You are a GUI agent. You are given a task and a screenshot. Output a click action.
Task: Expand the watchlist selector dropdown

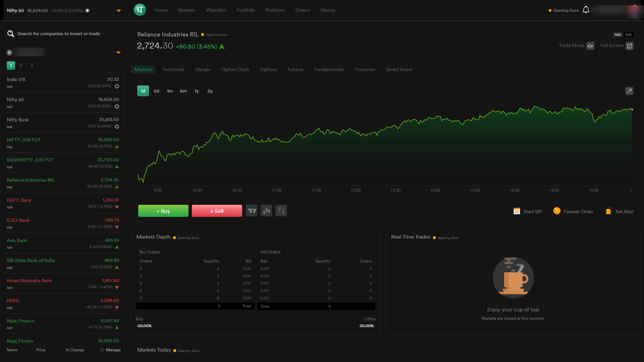pos(118,53)
